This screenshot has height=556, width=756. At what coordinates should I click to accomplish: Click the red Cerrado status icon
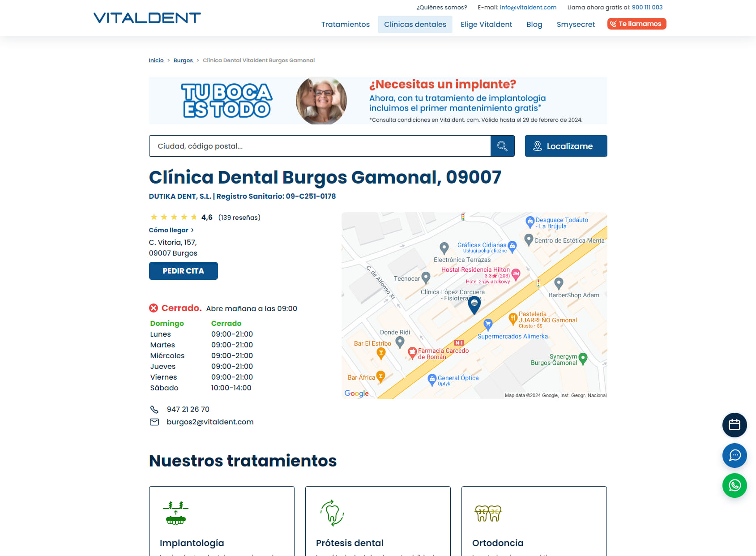154,308
